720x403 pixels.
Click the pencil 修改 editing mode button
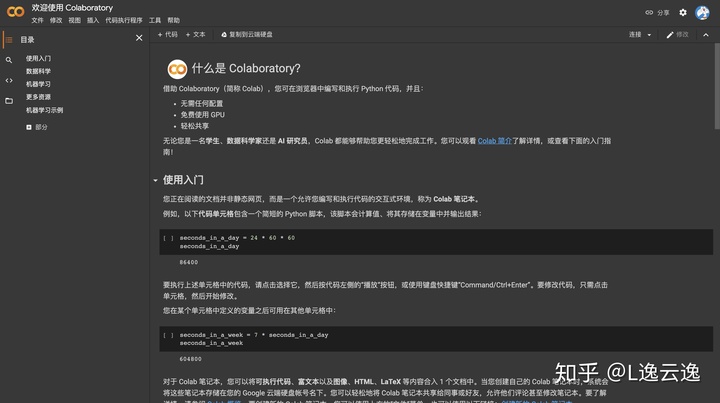[x=677, y=34]
